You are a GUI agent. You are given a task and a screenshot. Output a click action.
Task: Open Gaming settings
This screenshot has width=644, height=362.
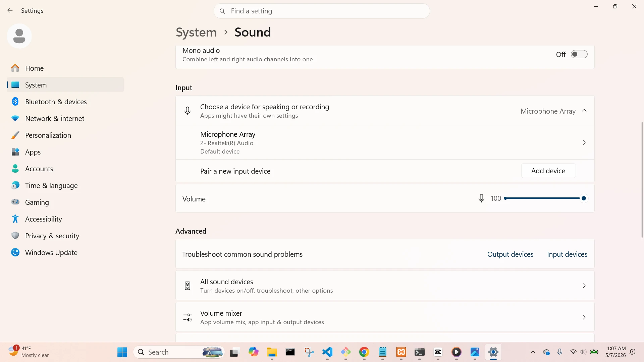pyautogui.click(x=65, y=202)
